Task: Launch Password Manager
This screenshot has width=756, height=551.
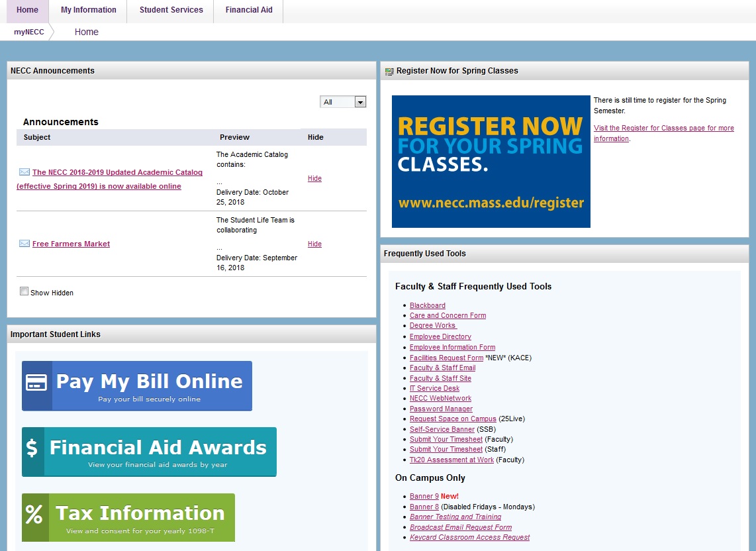Action: [x=441, y=409]
